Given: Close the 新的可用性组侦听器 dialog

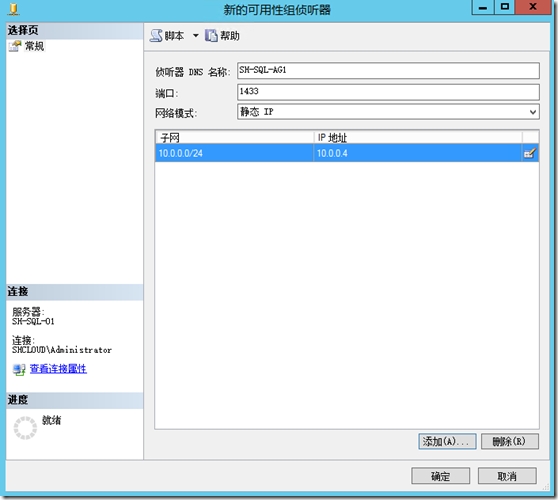Looking at the screenshot, I should click(x=533, y=7).
